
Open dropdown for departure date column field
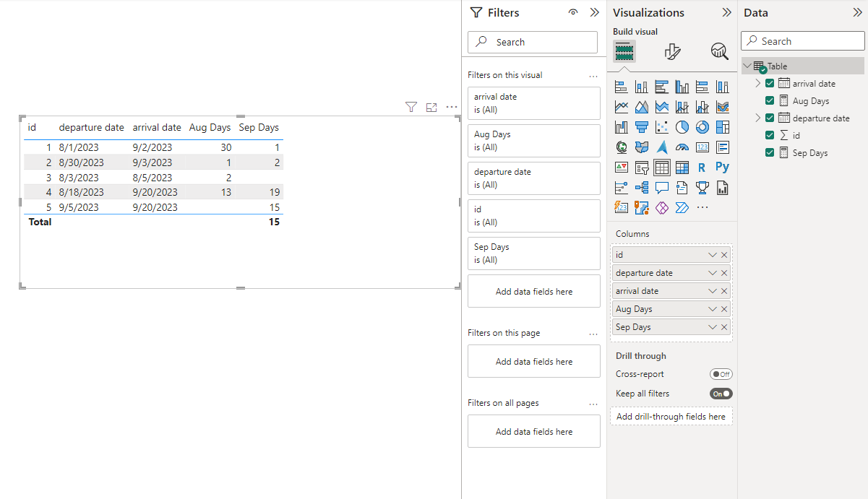point(713,273)
